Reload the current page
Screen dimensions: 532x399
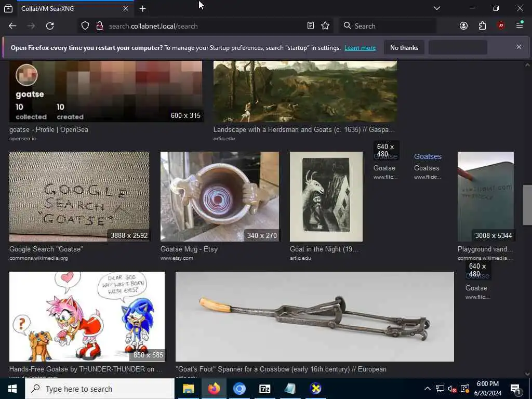[50, 26]
